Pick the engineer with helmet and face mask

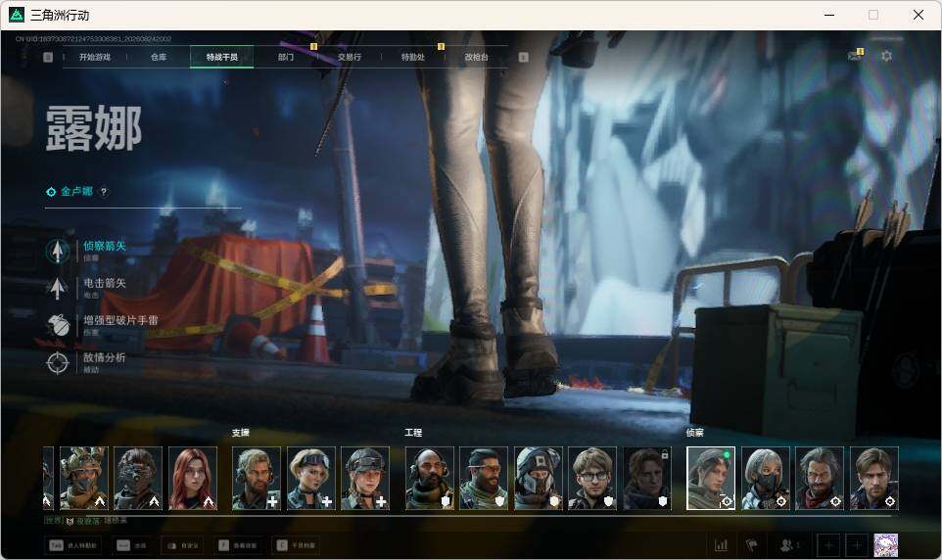pos(539,479)
